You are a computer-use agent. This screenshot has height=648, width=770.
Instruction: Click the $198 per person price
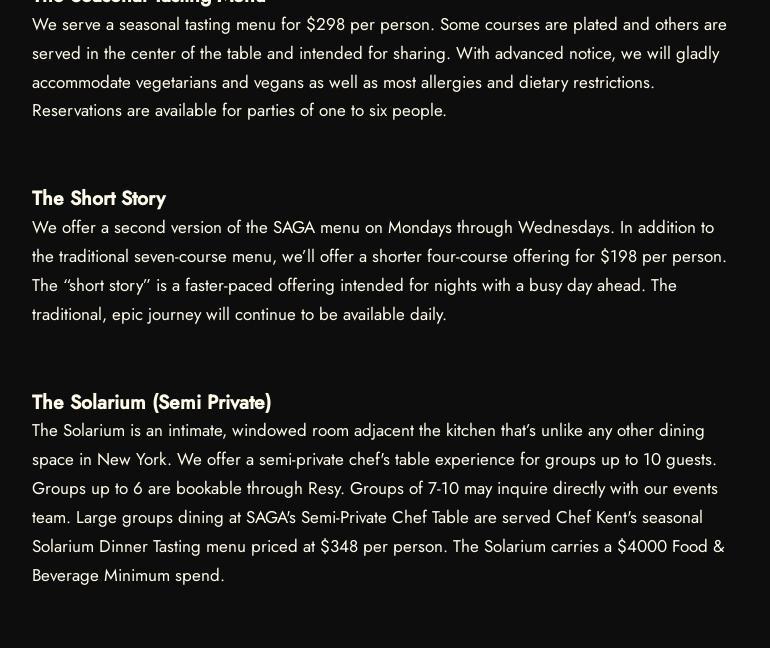618,256
